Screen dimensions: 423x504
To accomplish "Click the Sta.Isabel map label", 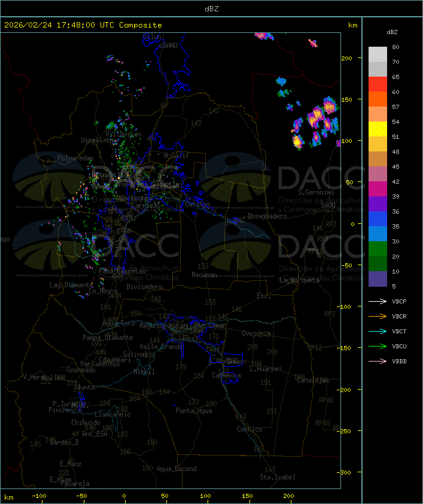I will [278, 477].
